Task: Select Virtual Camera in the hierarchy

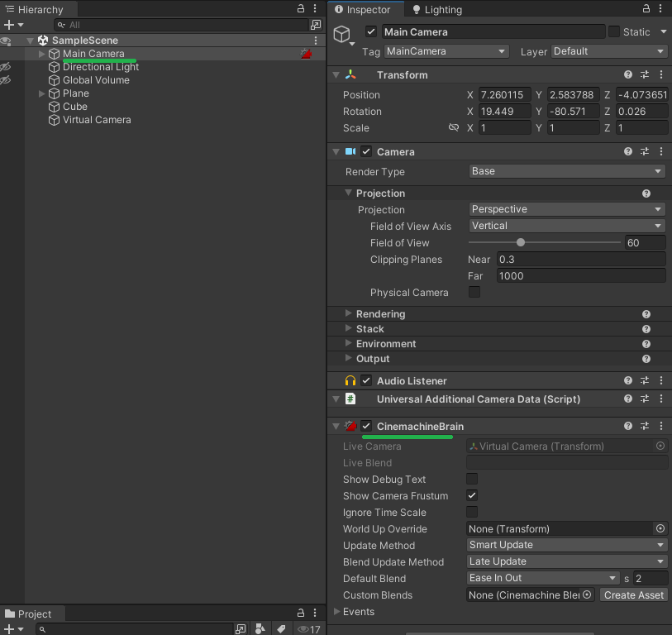Action: pyautogui.click(x=97, y=120)
